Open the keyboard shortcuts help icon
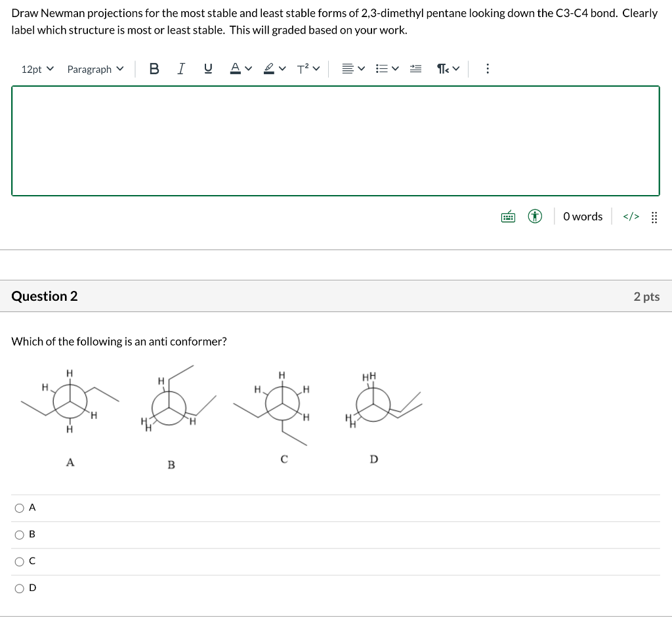Screen dimensions: 672x618 pos(508,216)
